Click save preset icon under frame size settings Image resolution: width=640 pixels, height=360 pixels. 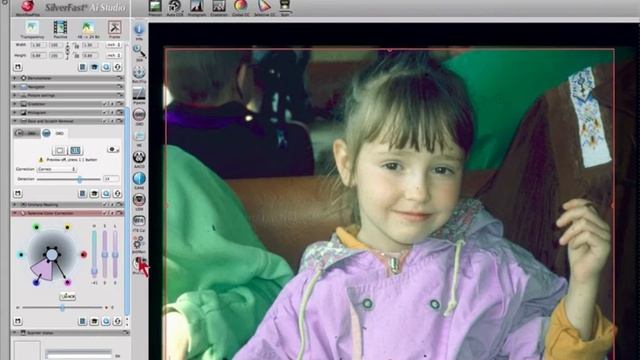(x=18, y=67)
